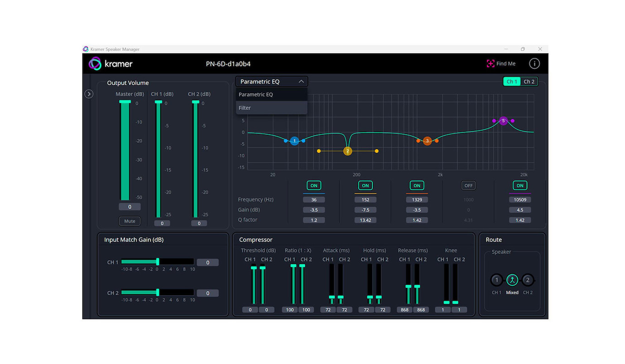The width and height of the screenshot is (625, 364).
Task: Open the info circle icon
Action: pos(534,64)
